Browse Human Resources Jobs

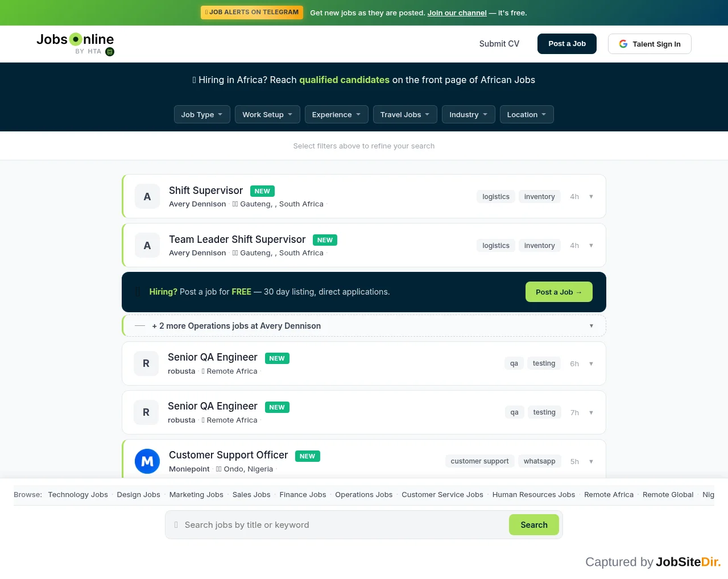point(534,495)
